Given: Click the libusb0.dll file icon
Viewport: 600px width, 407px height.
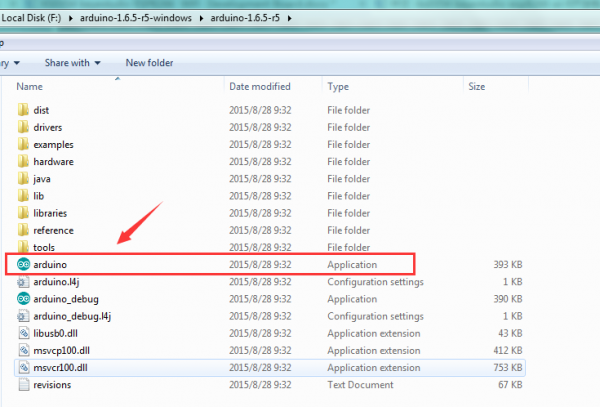Looking at the screenshot, I should (x=24, y=333).
